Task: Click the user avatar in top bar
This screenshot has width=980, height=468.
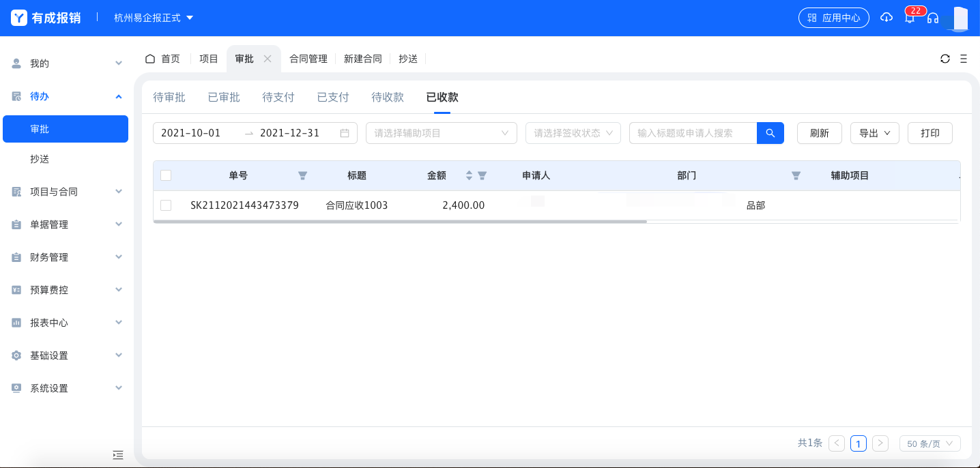Action: click(x=960, y=18)
